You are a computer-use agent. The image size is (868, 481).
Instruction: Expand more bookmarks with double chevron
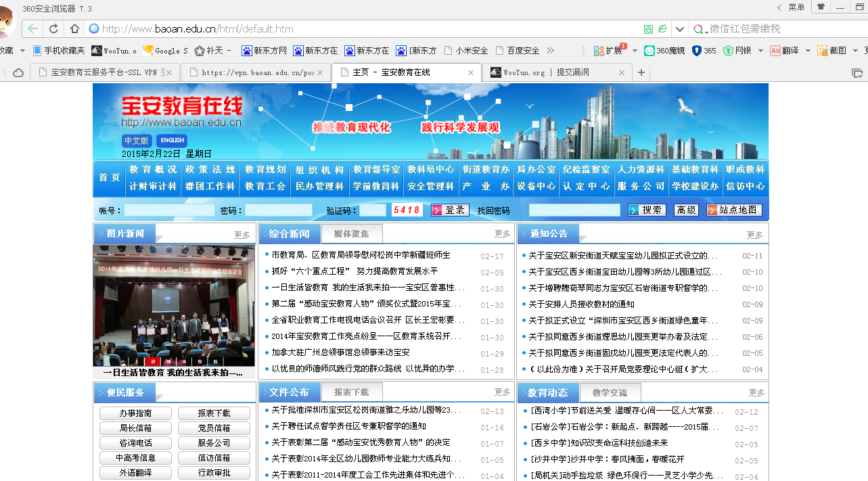(550, 51)
